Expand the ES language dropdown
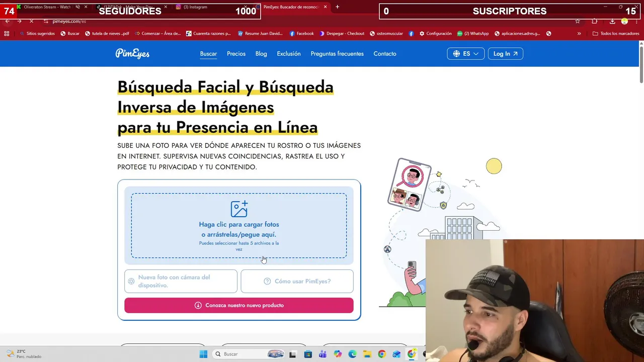Image resolution: width=644 pixels, height=362 pixels. pos(466,54)
